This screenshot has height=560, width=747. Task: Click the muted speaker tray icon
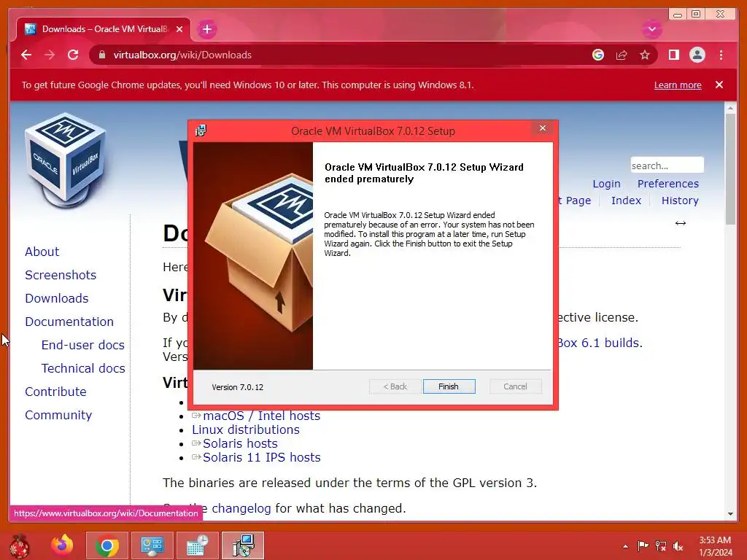point(678,546)
